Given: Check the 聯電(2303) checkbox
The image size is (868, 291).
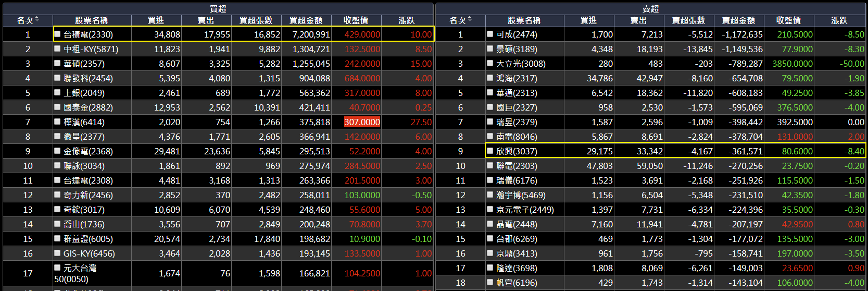Looking at the screenshot, I should point(490,165).
